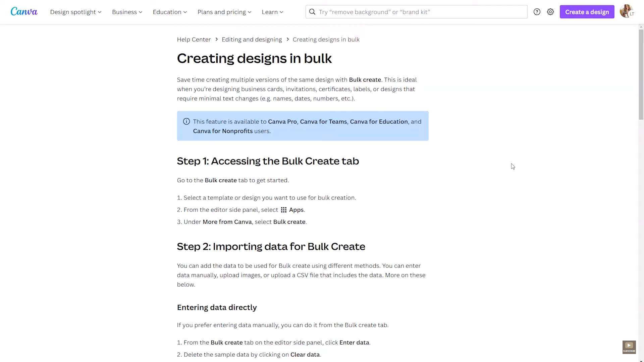Viewport: 644px width, 362px height.
Task: Open Editing and designing breadcrumb link
Action: point(252,40)
